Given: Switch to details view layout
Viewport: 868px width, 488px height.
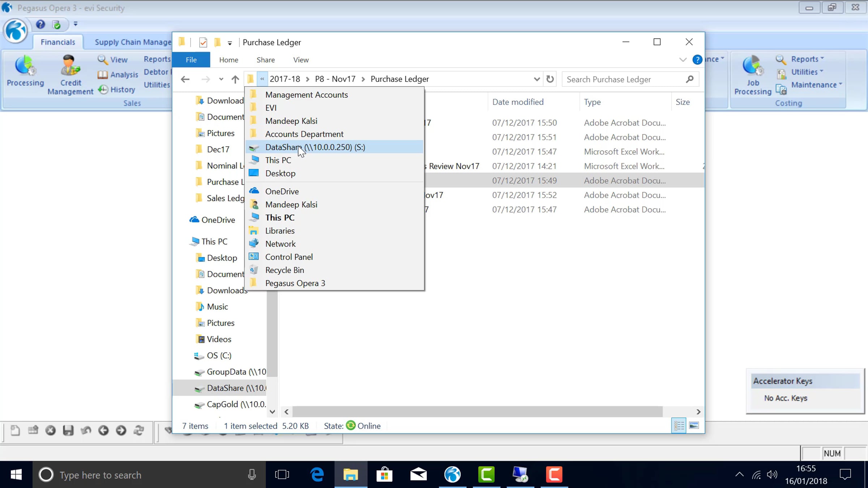Looking at the screenshot, I should 679,425.
